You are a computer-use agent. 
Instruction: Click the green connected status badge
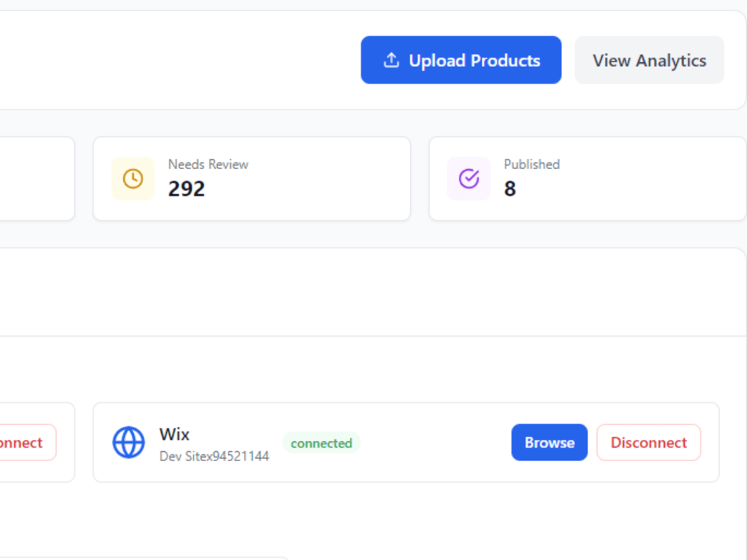tap(321, 443)
